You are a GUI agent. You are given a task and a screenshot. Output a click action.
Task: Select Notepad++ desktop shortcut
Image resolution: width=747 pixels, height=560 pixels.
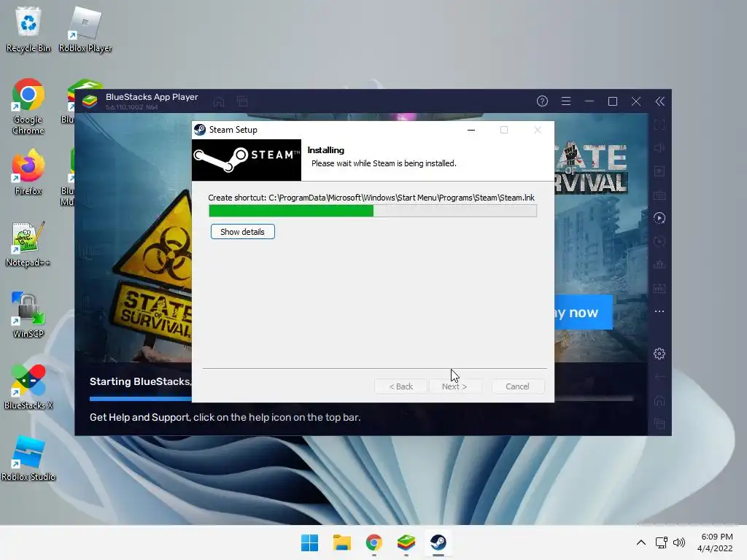(x=28, y=244)
